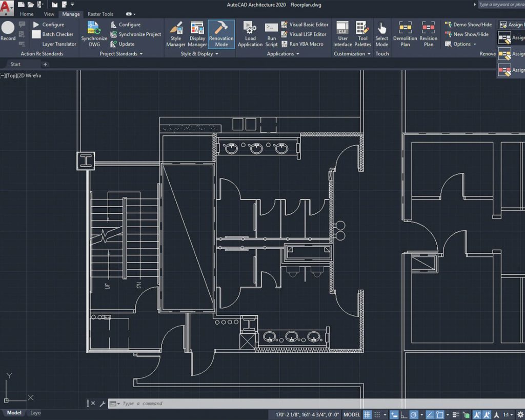Click Configure in Project Standards panel
This screenshot has height=420, width=525.
125,25
